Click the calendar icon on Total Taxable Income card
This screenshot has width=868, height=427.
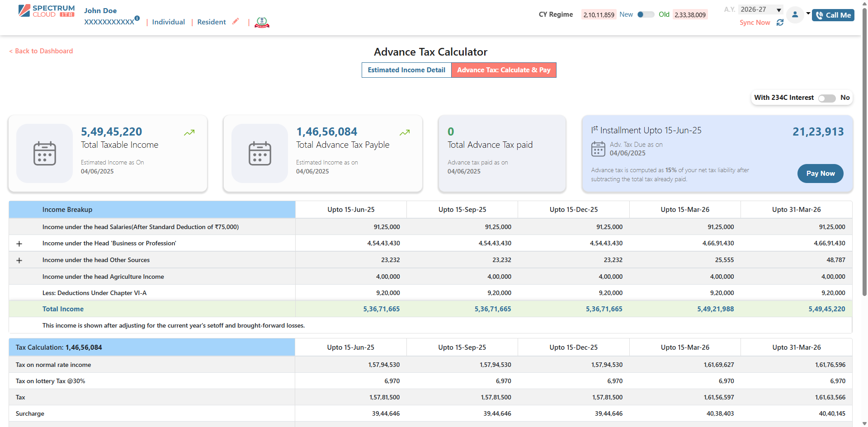click(44, 153)
